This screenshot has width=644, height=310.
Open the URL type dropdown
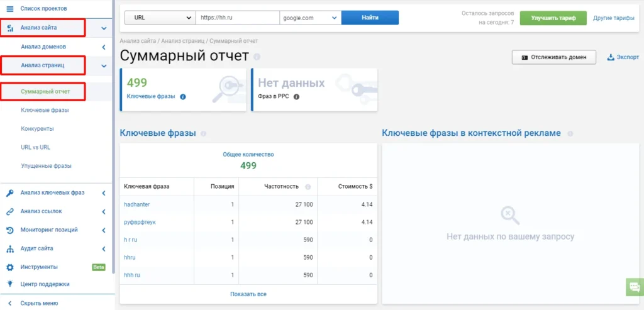coord(160,18)
